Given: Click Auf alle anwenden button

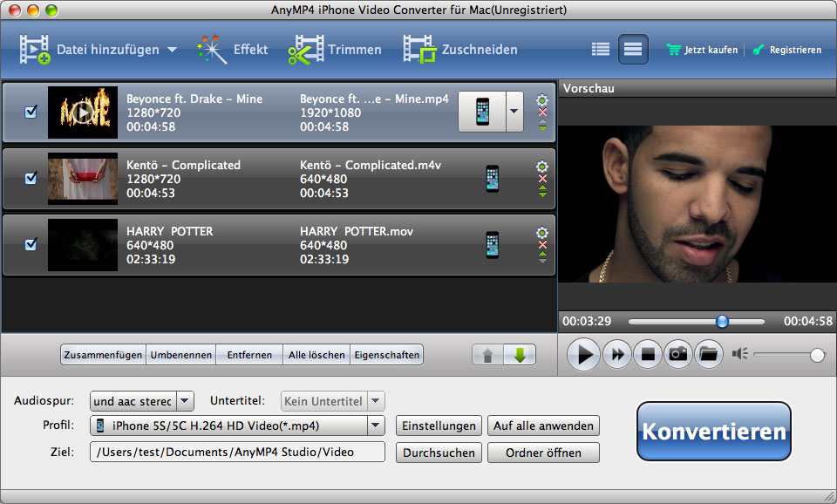Looking at the screenshot, I should click(543, 426).
